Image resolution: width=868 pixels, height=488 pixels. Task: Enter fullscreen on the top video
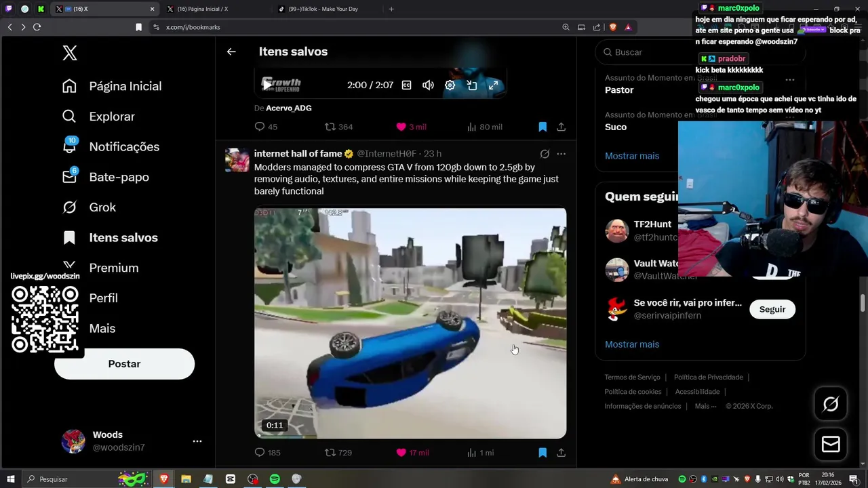tap(494, 85)
